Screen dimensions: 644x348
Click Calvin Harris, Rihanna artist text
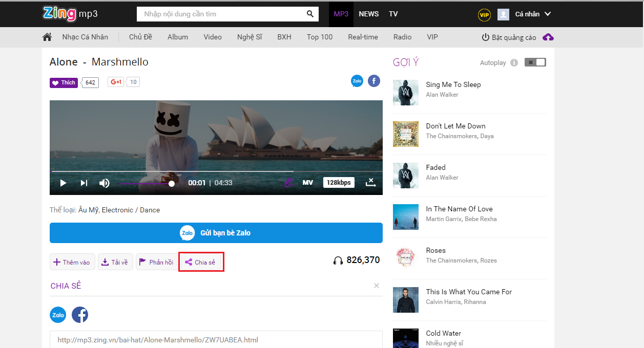[x=456, y=302]
